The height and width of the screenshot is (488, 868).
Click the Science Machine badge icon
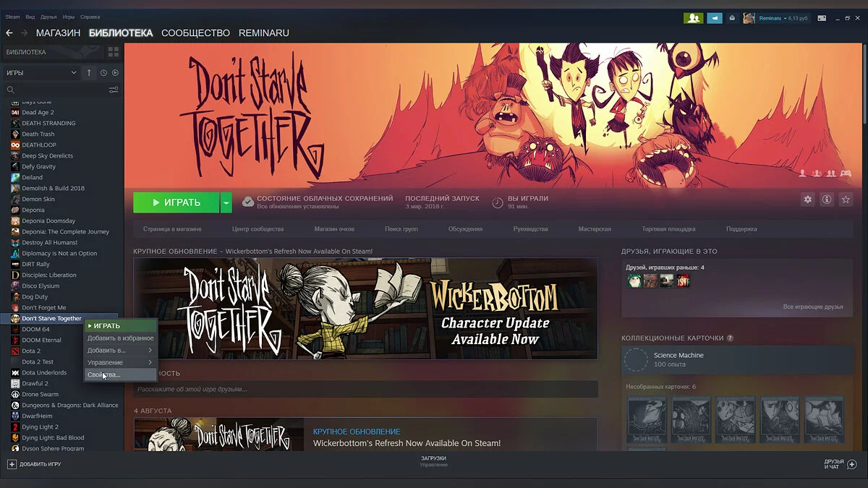636,359
